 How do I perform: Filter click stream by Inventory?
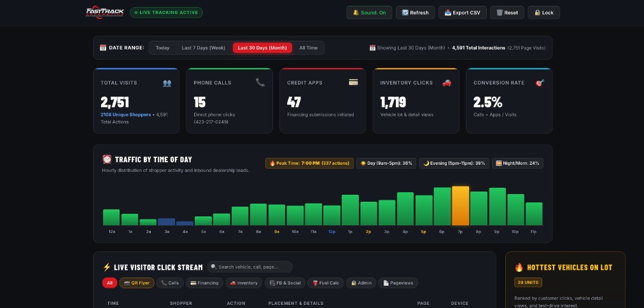(x=244, y=283)
